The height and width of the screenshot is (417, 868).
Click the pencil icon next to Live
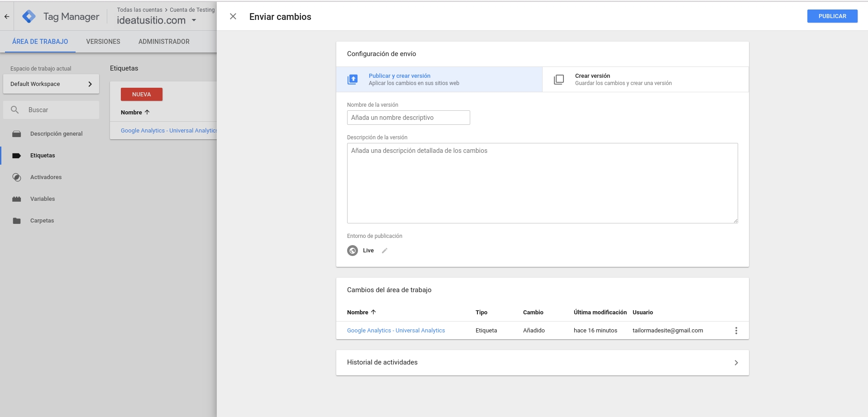[x=385, y=251]
